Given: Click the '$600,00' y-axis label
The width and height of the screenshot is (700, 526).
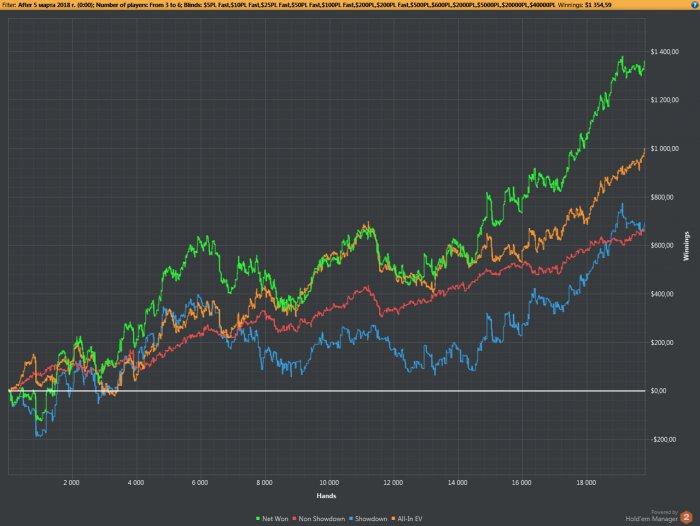Looking at the screenshot, I should [x=662, y=245].
